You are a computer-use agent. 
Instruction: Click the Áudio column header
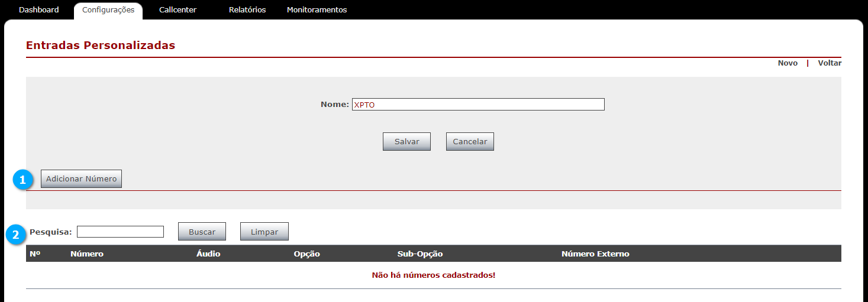click(208, 254)
